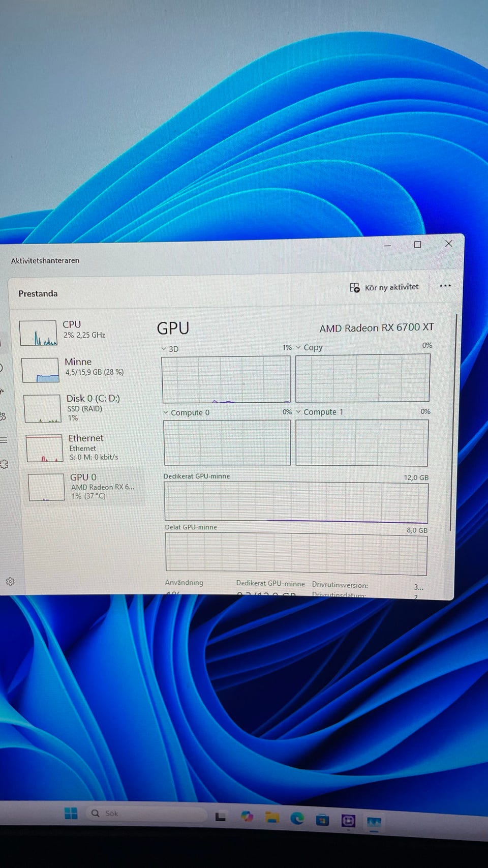Open Task View from taskbar
488x868 pixels.
point(221,817)
